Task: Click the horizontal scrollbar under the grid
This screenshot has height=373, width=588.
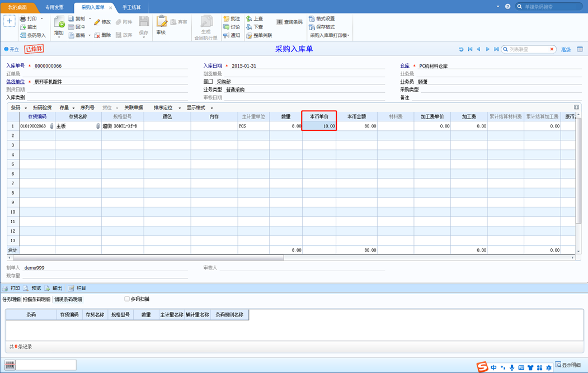Action: pos(148,258)
